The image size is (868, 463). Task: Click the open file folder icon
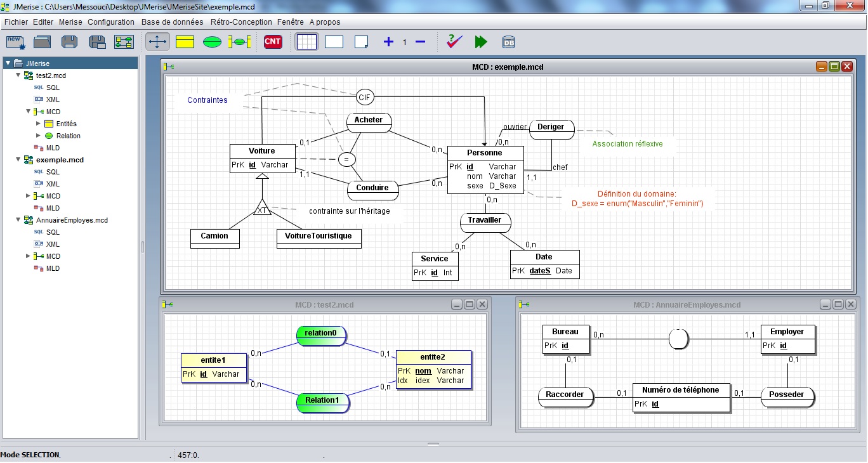(x=43, y=42)
